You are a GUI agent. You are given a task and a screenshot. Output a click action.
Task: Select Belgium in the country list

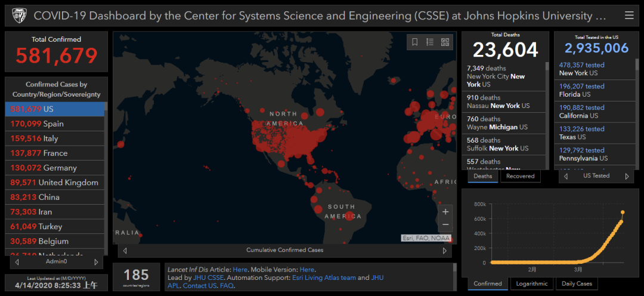click(x=55, y=241)
